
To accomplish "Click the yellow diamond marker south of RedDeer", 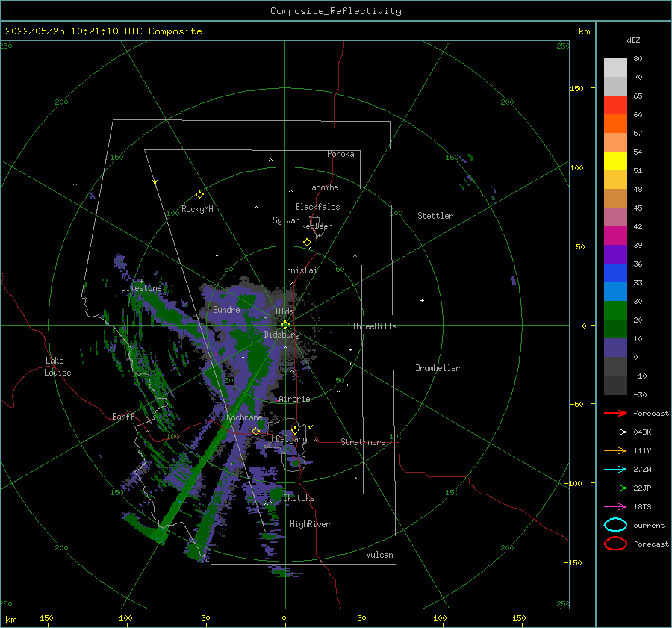I will point(308,243).
